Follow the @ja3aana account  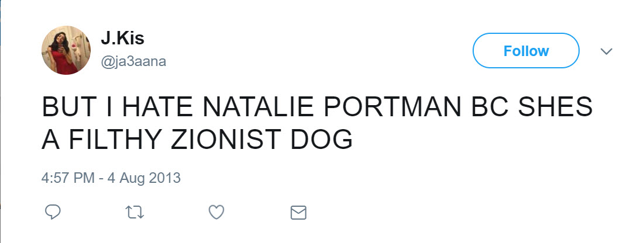525,51
